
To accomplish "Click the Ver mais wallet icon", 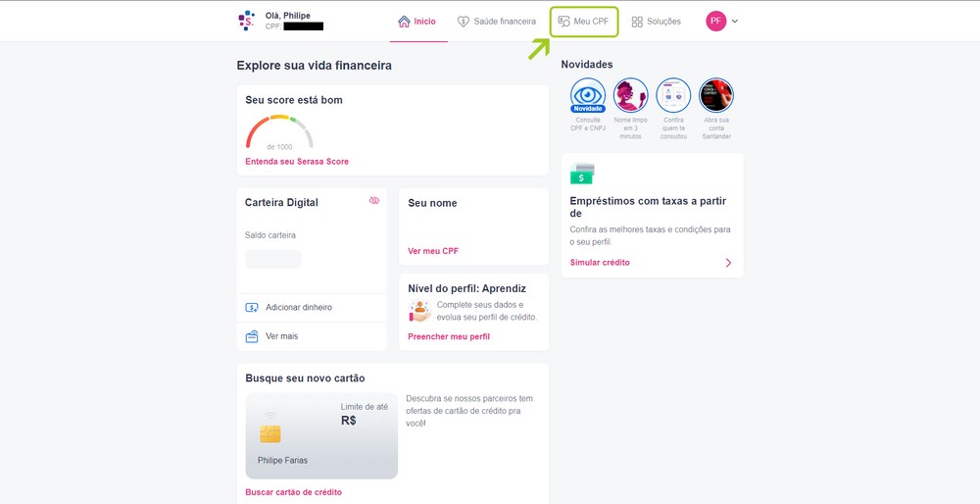I will click(x=252, y=336).
